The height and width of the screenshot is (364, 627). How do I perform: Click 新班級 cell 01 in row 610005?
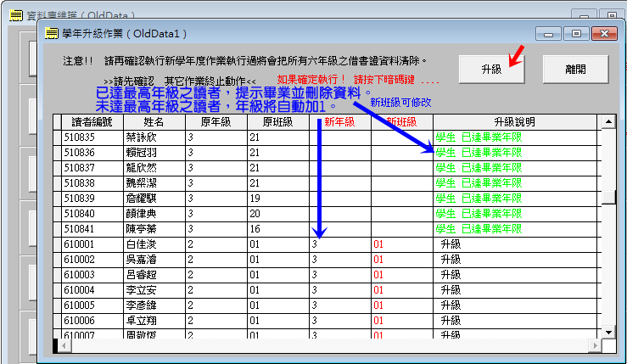[x=402, y=305]
